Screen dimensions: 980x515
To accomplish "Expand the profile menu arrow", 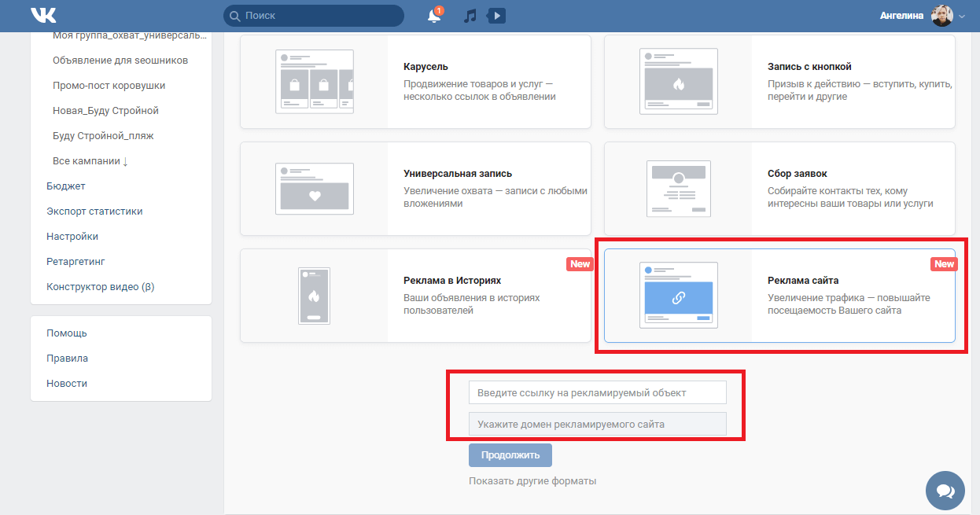I will point(962,17).
